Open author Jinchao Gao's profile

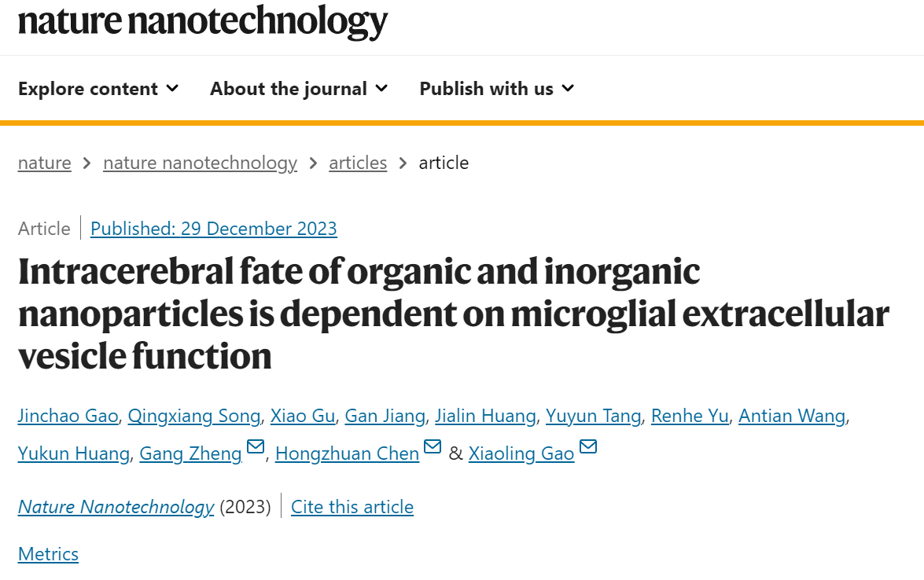(68, 416)
